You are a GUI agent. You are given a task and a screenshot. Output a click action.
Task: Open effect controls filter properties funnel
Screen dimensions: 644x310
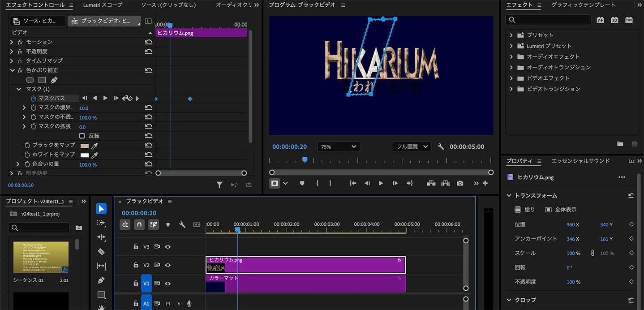(219, 185)
